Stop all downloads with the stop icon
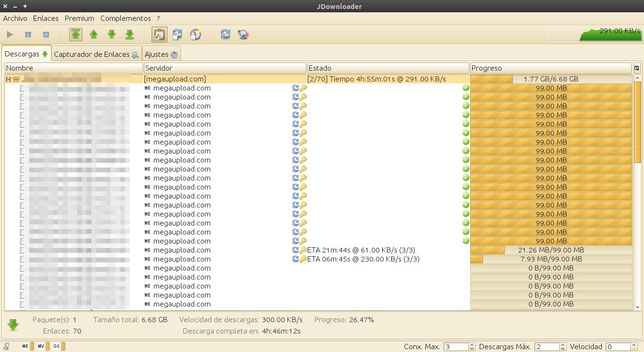This screenshot has width=644, height=352. coord(46,35)
